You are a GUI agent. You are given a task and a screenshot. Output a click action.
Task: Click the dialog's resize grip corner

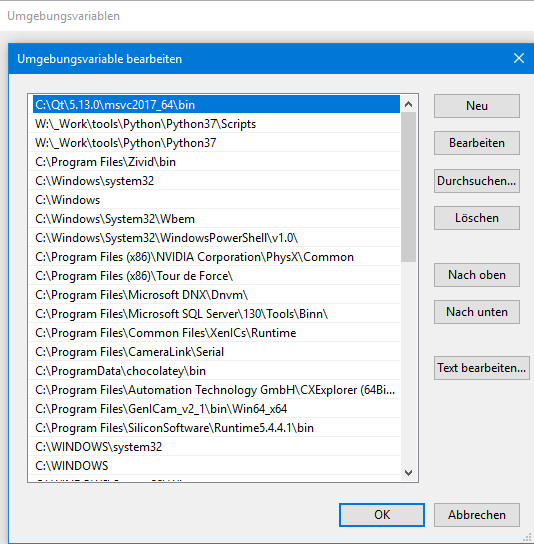pos(528,538)
